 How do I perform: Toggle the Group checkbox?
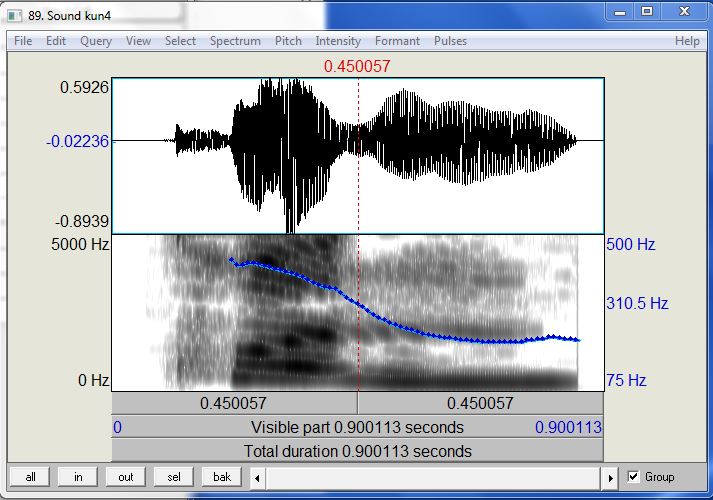pyautogui.click(x=633, y=477)
